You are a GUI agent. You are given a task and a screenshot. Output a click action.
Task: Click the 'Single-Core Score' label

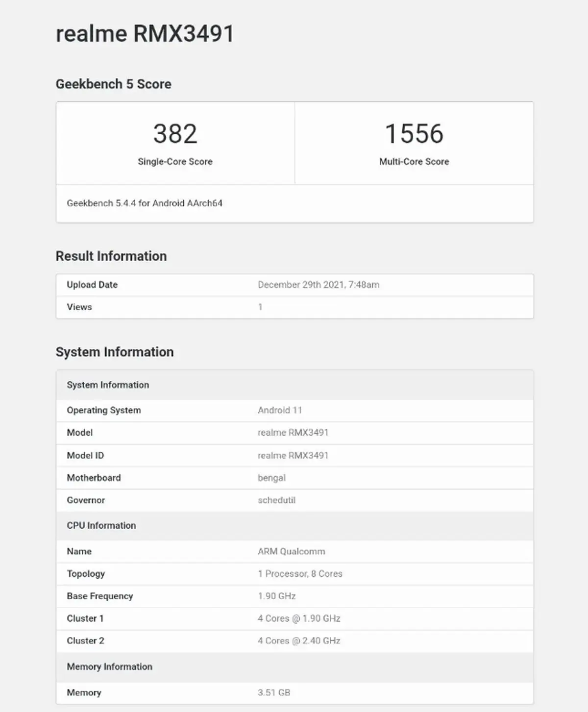175,162
